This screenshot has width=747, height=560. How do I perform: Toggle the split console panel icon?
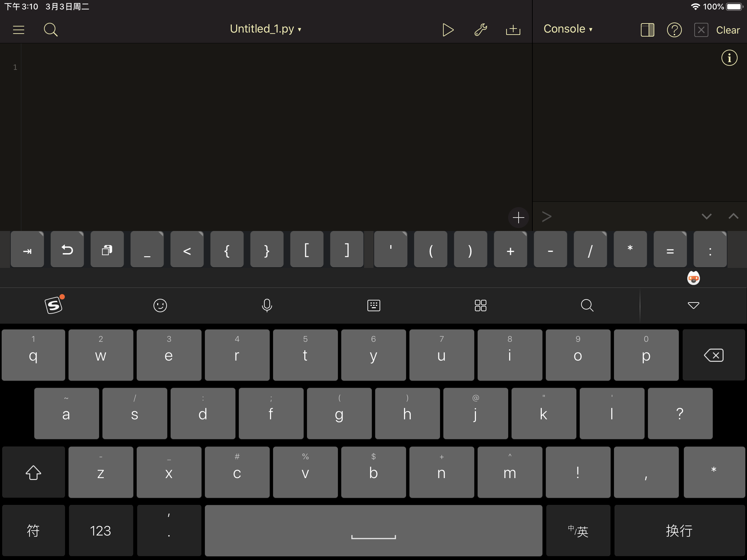[x=647, y=30]
